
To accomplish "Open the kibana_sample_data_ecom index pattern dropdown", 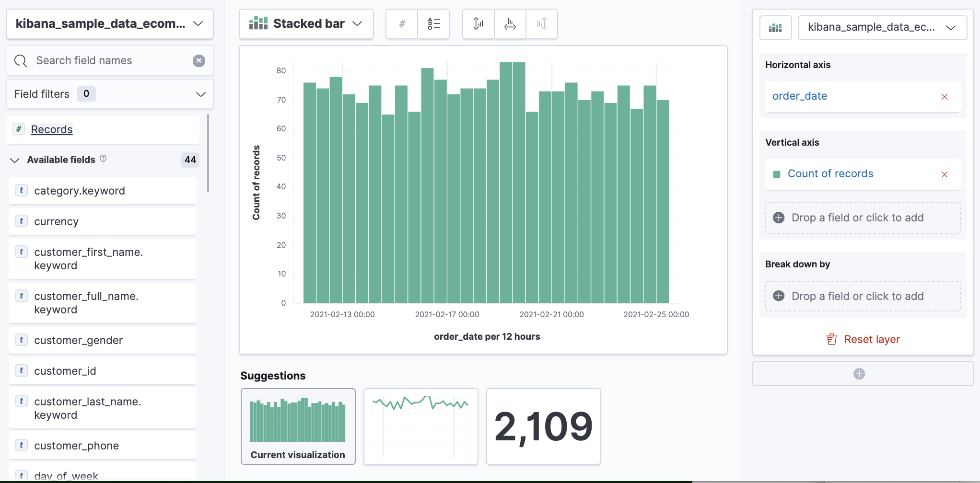I will (109, 24).
